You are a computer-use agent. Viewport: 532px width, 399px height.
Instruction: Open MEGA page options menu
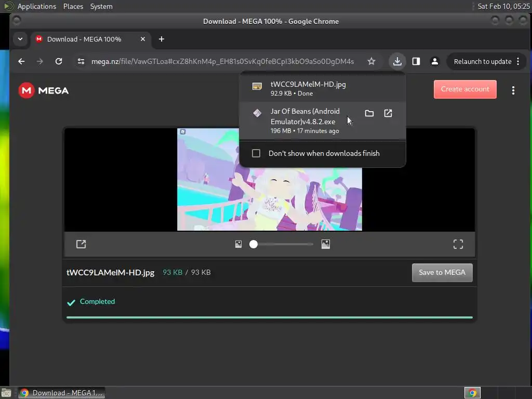513,90
